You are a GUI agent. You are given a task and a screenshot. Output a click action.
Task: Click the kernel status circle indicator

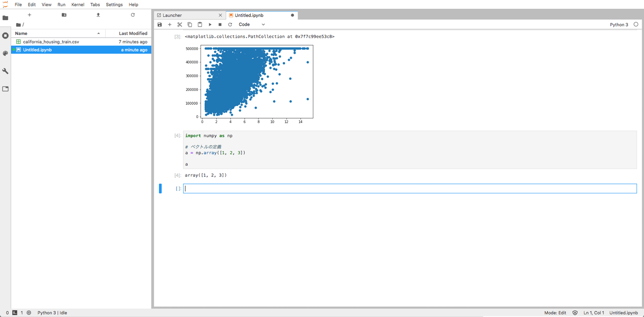[636, 24]
